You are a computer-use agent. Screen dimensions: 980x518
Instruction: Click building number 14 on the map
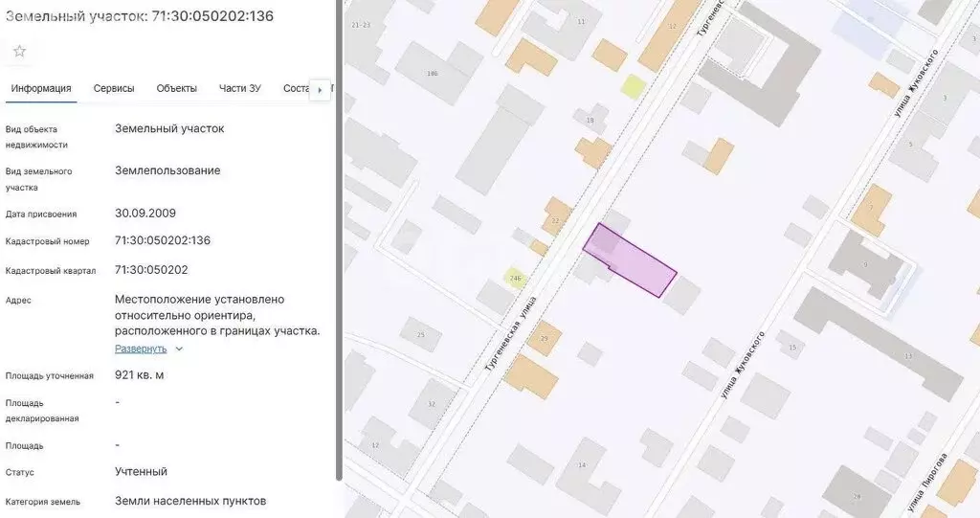[x=580, y=466]
